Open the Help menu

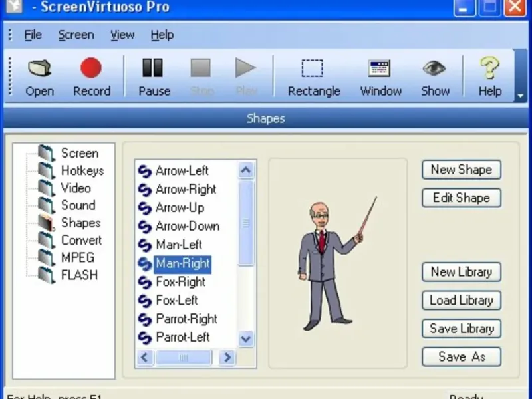(162, 35)
